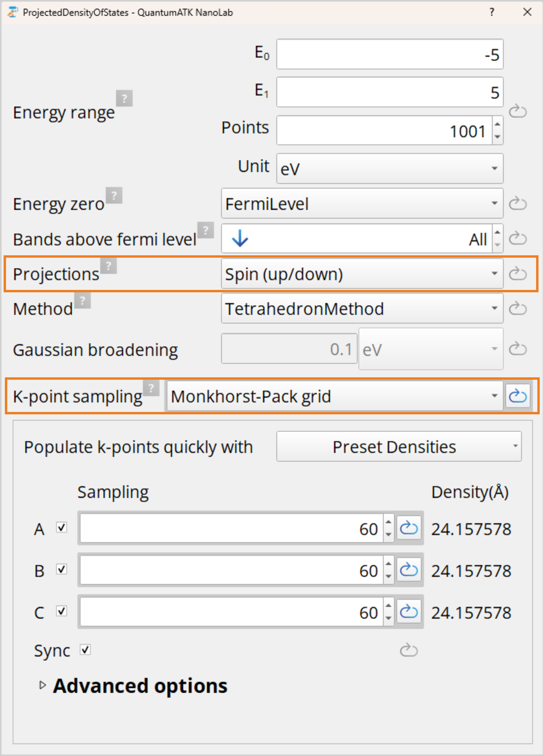This screenshot has height=756, width=544.
Task: Click the window help question mark button
Action: pos(492,12)
